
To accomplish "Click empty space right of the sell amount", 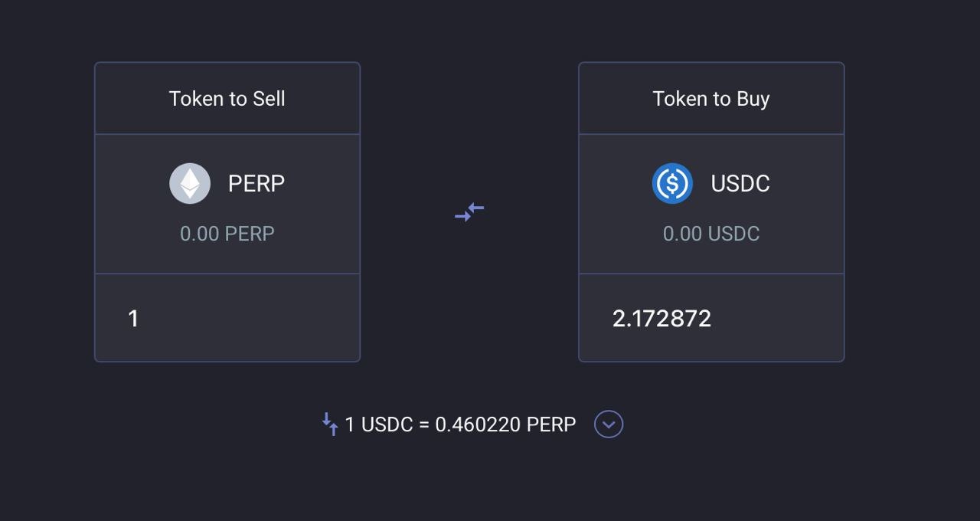I will tap(253, 318).
